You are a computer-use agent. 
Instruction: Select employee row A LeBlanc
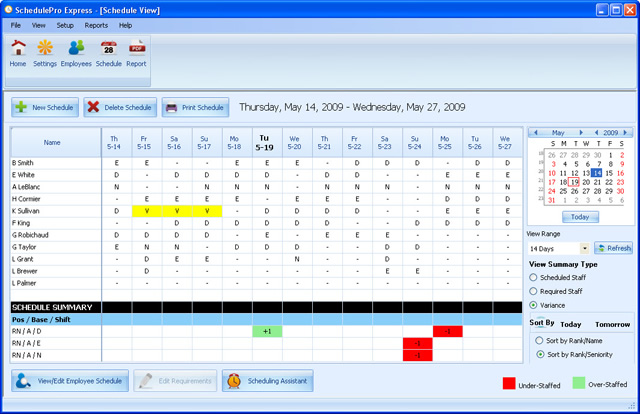tap(266, 187)
